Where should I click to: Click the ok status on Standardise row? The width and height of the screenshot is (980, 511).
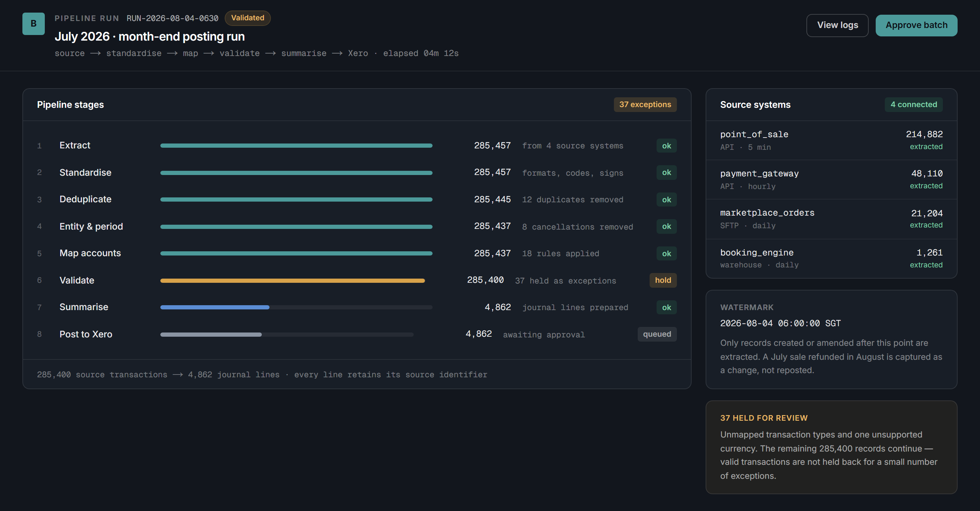pyautogui.click(x=666, y=172)
